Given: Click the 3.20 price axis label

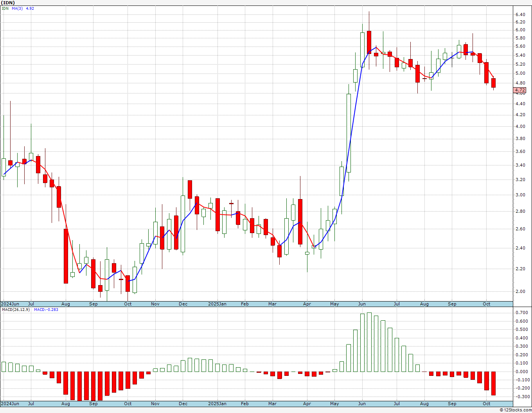Looking at the screenshot, I should coord(520,180).
